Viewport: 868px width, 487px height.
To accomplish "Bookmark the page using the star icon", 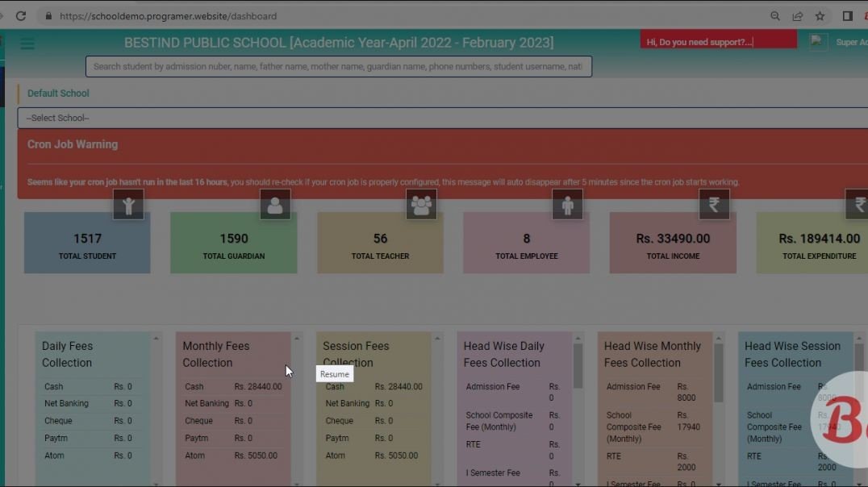I will point(820,15).
